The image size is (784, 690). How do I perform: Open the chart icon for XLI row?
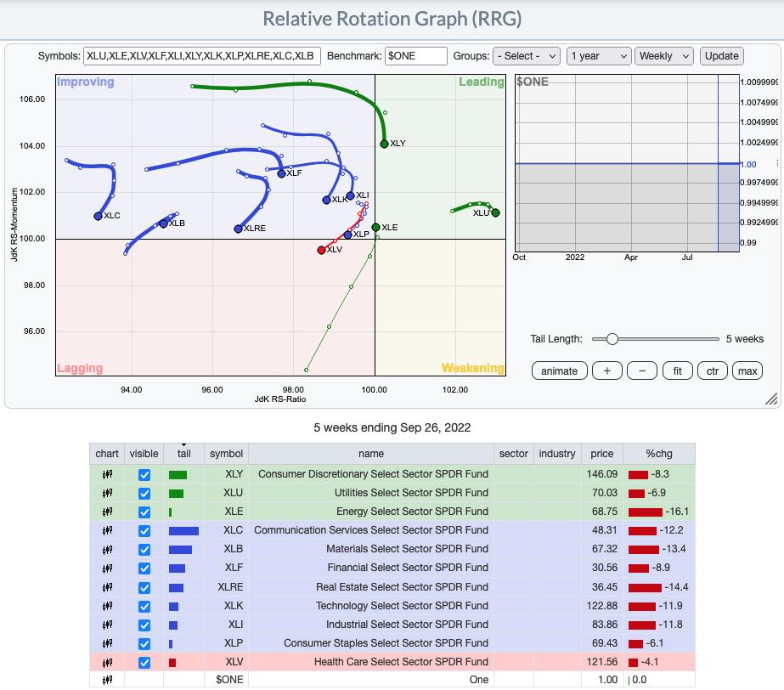coord(107,625)
